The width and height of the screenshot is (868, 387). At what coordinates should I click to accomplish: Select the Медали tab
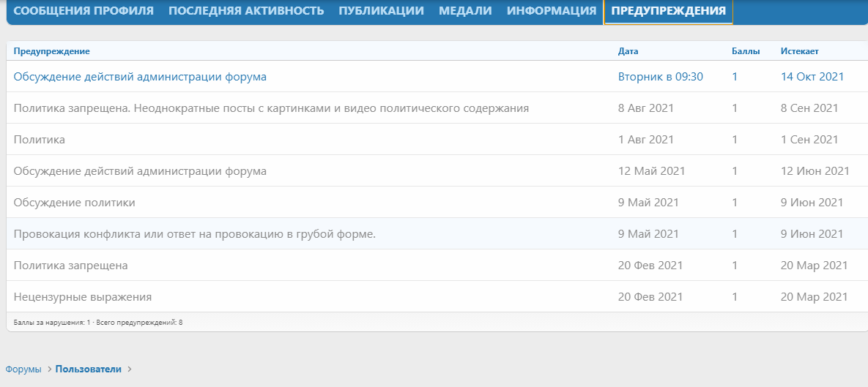[465, 11]
